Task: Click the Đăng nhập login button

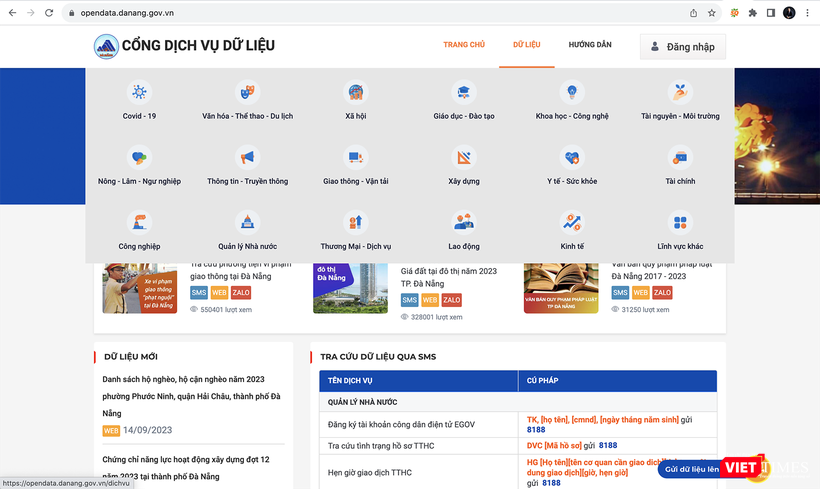Action: point(683,47)
